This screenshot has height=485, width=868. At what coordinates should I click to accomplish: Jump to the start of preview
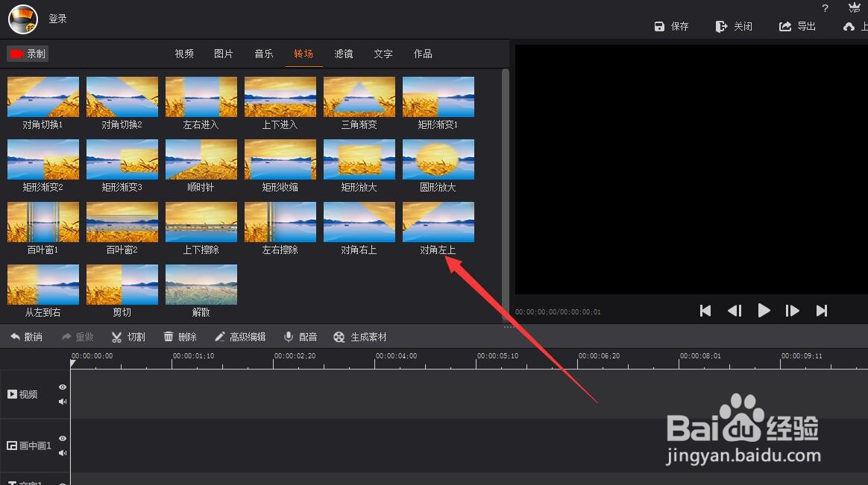[705, 311]
